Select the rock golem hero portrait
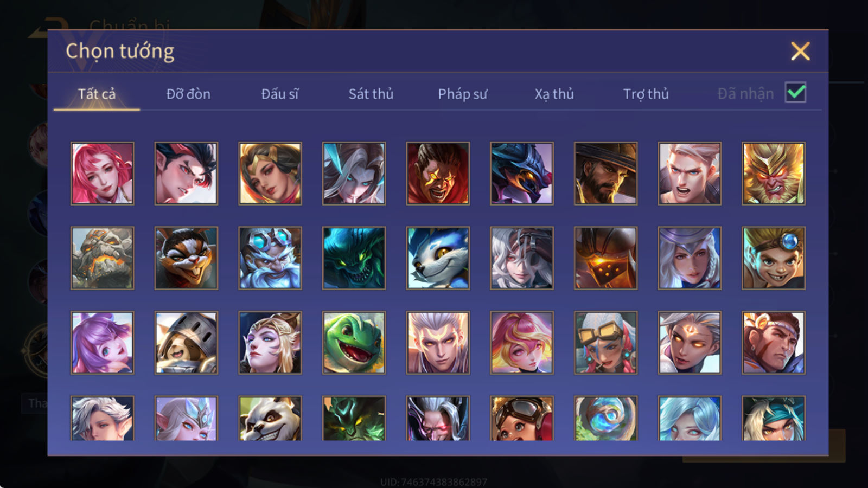868x488 pixels. pos(102,258)
